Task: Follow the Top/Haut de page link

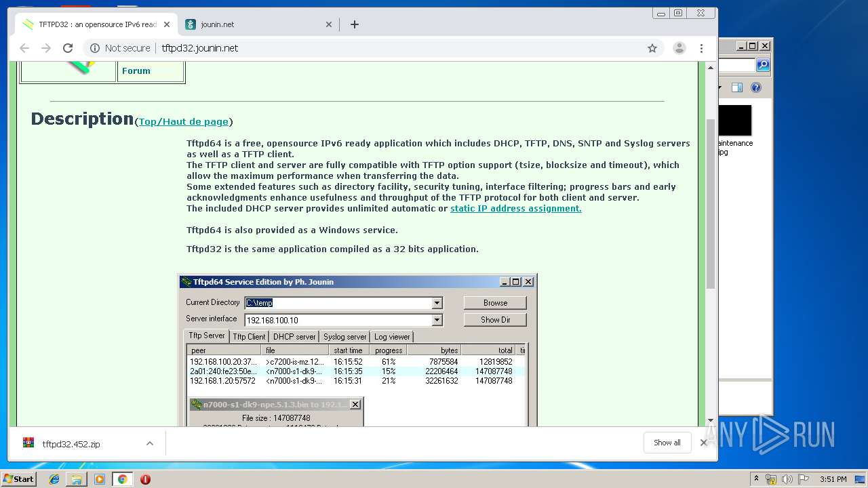Action: point(184,121)
